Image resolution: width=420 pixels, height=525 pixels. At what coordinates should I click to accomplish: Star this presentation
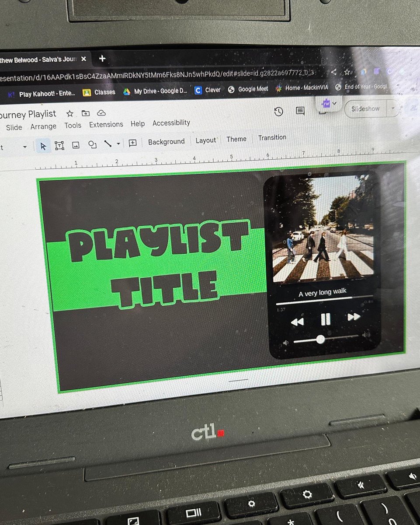click(x=69, y=113)
